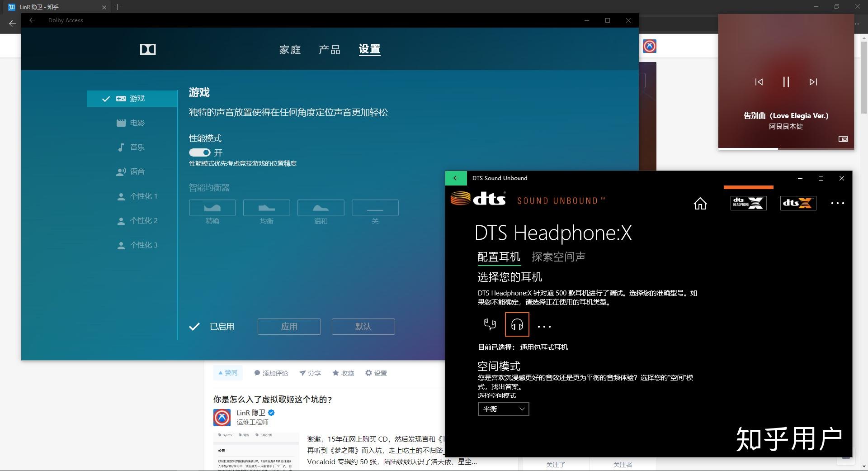Viewport: 868px width, 471px height.
Task: Click the Dolby logo in the header
Action: [148, 49]
